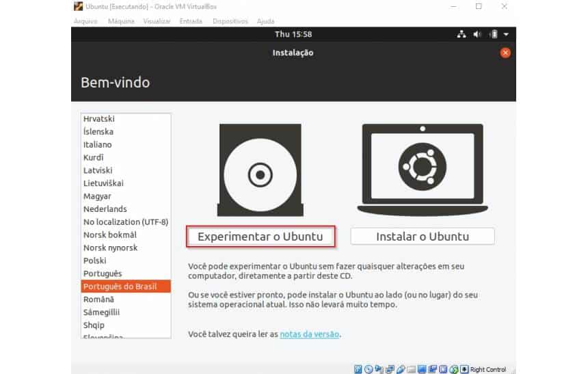Click VirtualBox keyboard capture arrow icon
The width and height of the screenshot is (588, 374).
tap(464, 369)
